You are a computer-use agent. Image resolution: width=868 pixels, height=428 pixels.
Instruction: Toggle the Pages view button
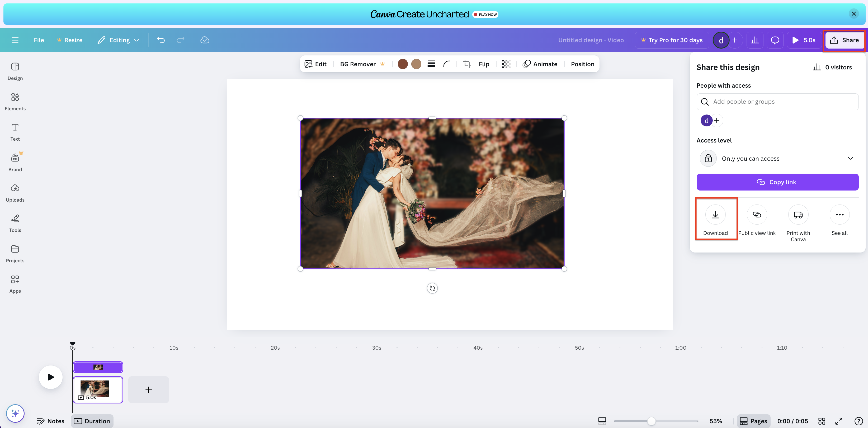pyautogui.click(x=753, y=421)
